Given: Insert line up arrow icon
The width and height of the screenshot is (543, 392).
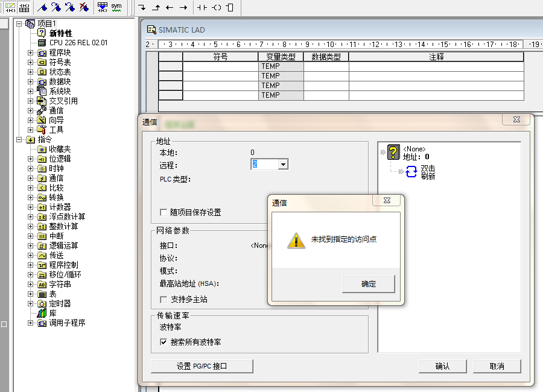Looking at the screenshot, I should pyautogui.click(x=156, y=7).
